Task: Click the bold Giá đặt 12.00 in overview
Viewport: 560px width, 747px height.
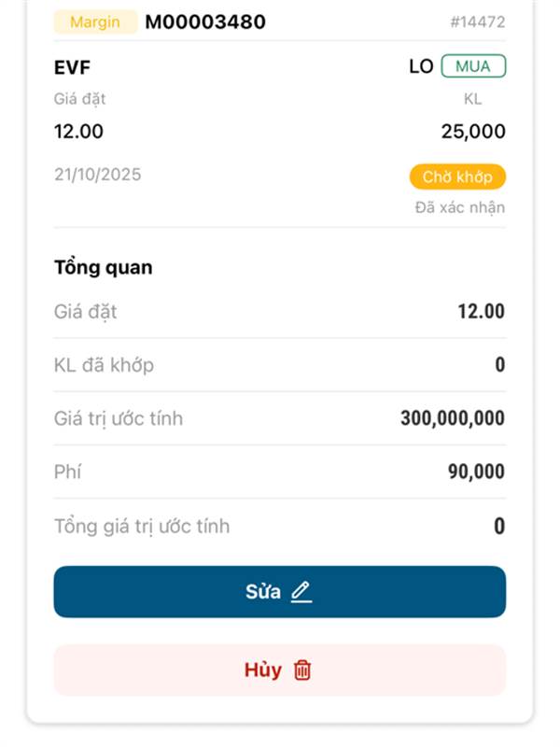Action: pyautogui.click(x=481, y=312)
